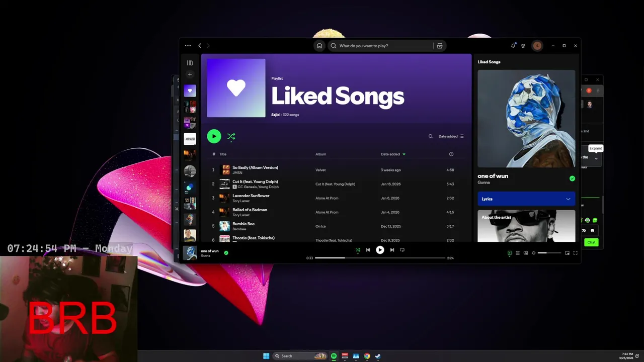This screenshot has height=362, width=644.
Task: Open Spotify Home via the house icon
Action: 319,46
